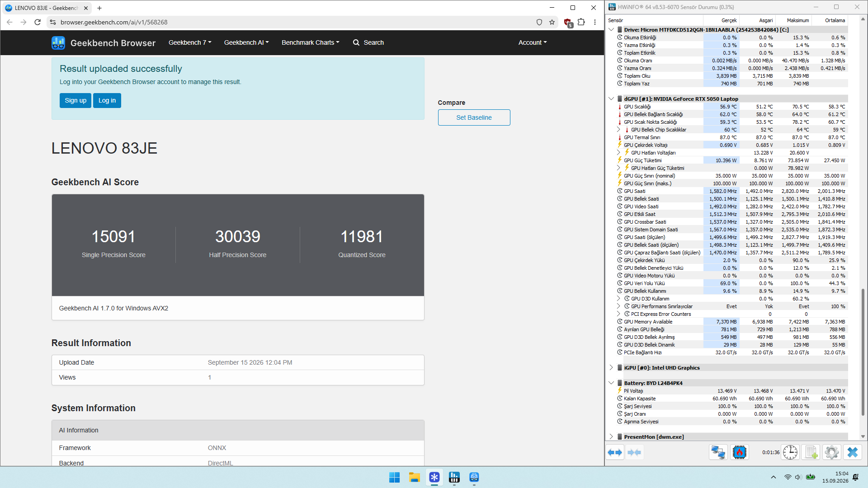This screenshot has height=488, width=868.
Task: Collapse the dGPU NVIDIA GeForce RTX 5050 group
Action: 612,99
